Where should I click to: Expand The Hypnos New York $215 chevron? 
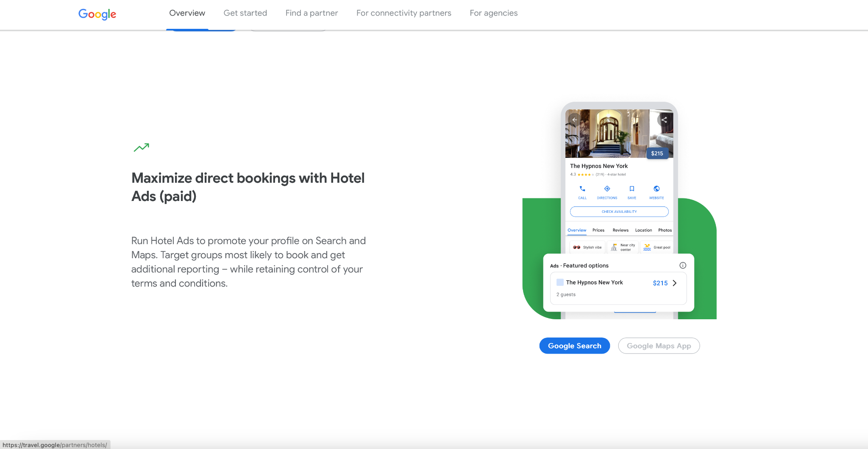[x=675, y=283]
